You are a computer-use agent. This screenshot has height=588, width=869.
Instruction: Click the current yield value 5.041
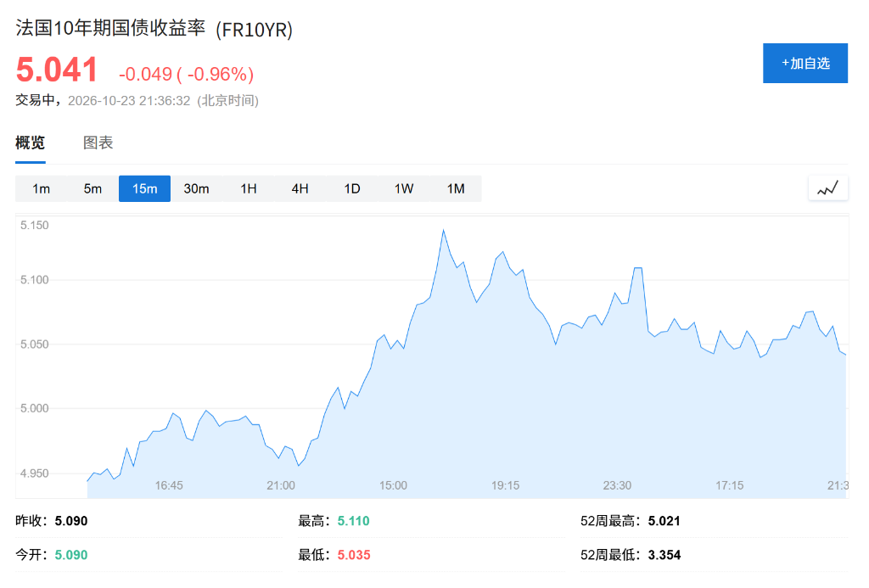(57, 70)
